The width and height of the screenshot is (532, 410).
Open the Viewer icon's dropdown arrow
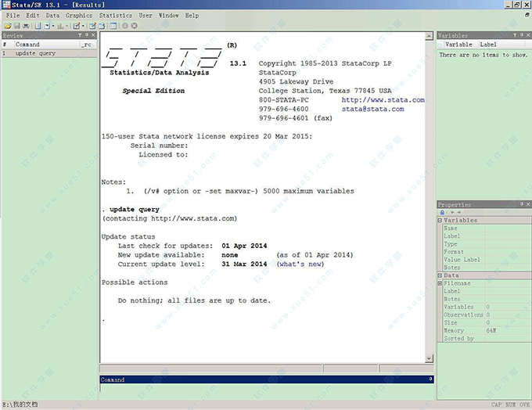(53, 26)
